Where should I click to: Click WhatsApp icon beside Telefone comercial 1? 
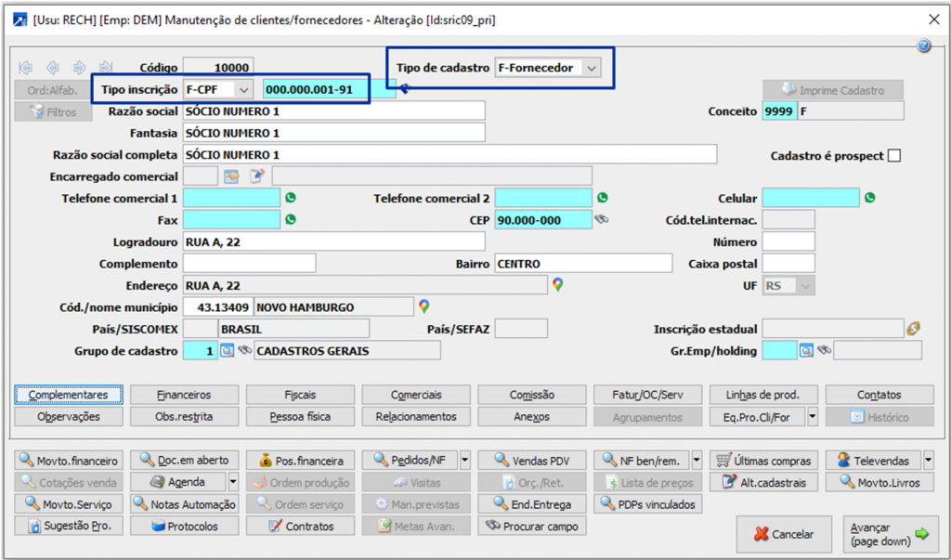[291, 198]
